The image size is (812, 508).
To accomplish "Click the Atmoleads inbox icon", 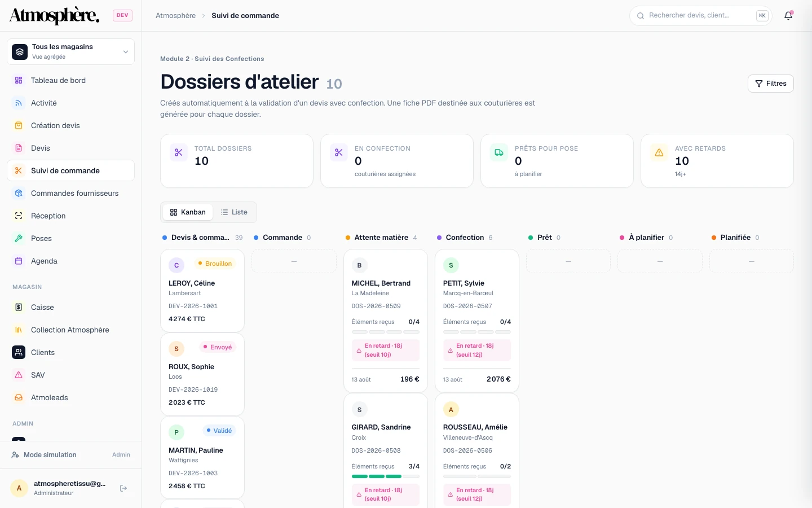I will (19, 397).
